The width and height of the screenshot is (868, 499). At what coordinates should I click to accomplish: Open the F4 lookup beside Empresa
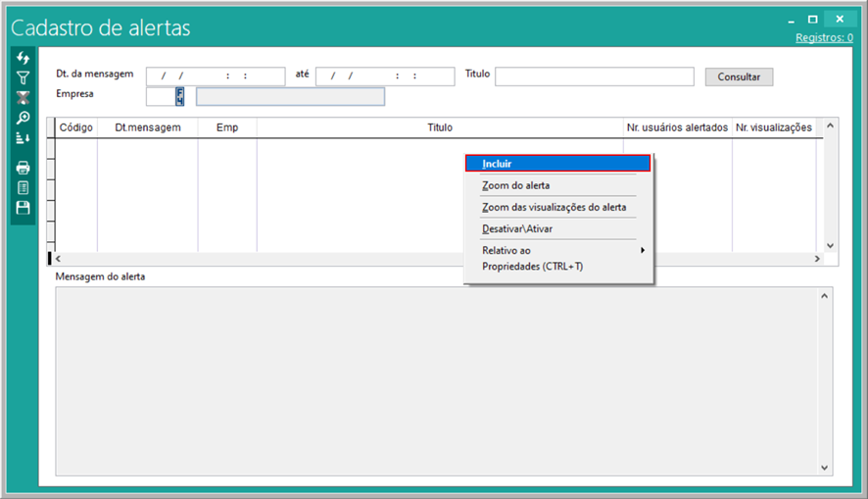pos(180,96)
